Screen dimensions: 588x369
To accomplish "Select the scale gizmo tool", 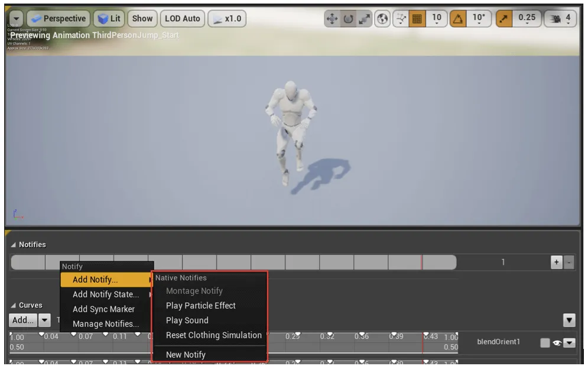I will tap(364, 18).
